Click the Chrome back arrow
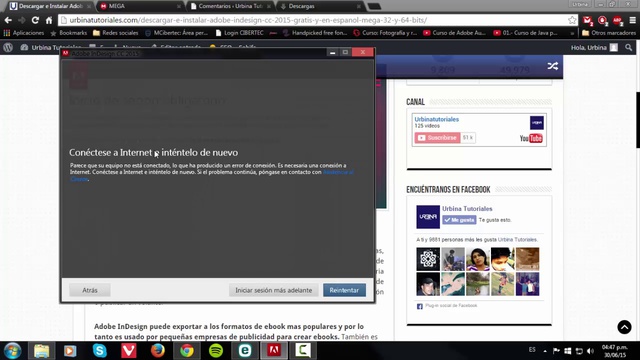 (8, 20)
